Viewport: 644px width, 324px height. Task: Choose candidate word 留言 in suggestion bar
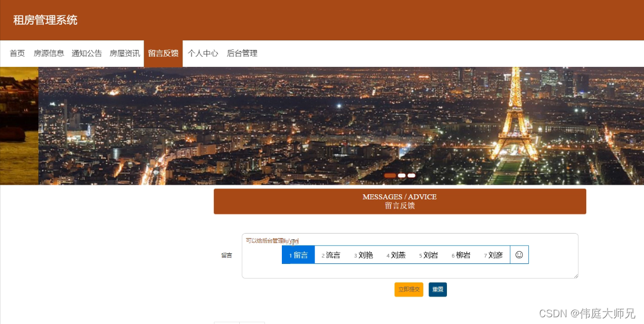pyautogui.click(x=298, y=254)
